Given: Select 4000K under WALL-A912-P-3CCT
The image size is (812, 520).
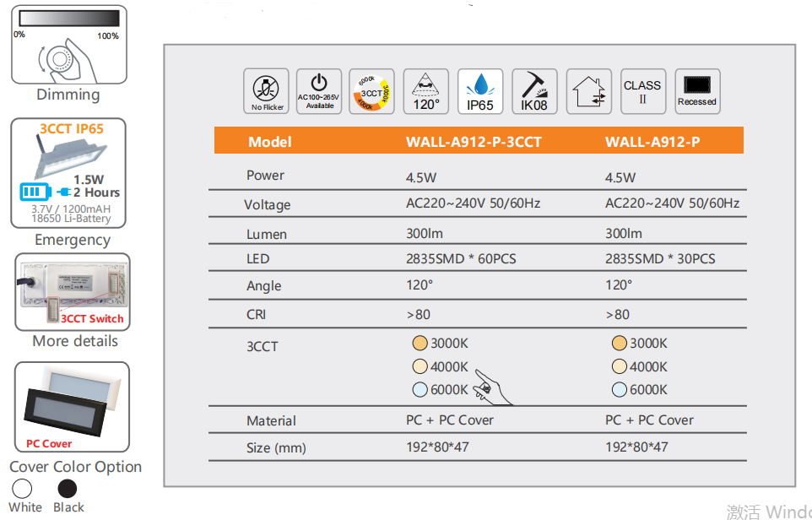Looking at the screenshot, I should coord(420,367).
